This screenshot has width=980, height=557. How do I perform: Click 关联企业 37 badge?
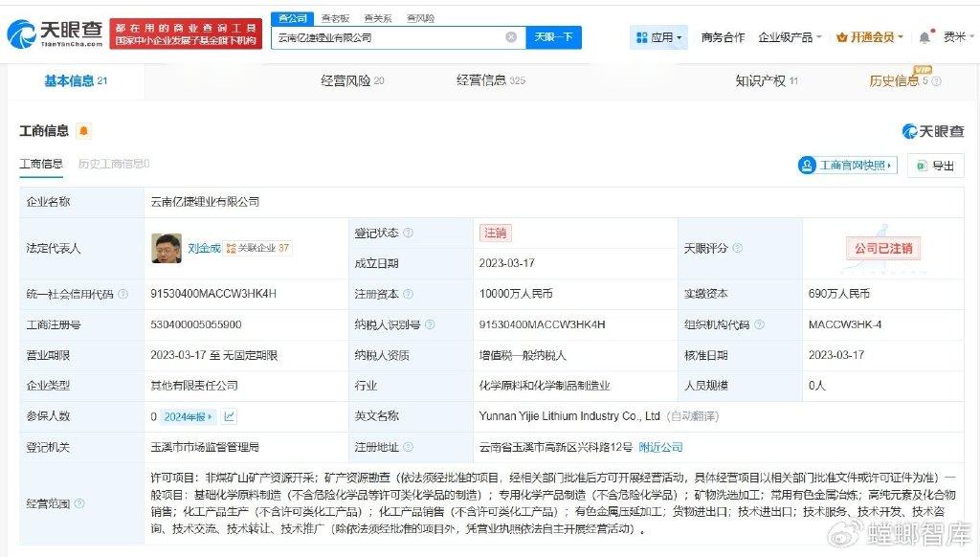click(x=257, y=248)
